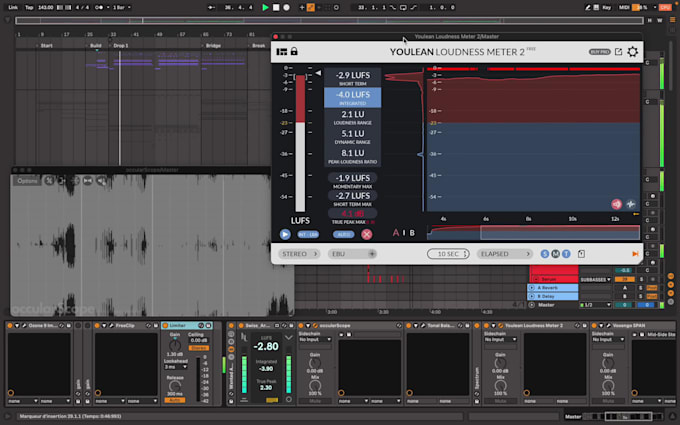Open the Master 1/2 output dropdown
This screenshot has width=680, height=425.
[595, 305]
